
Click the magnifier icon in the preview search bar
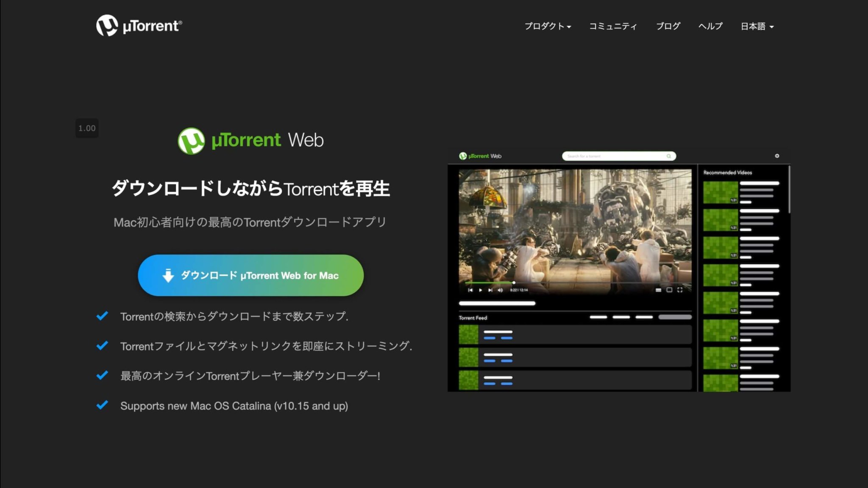tap(669, 156)
